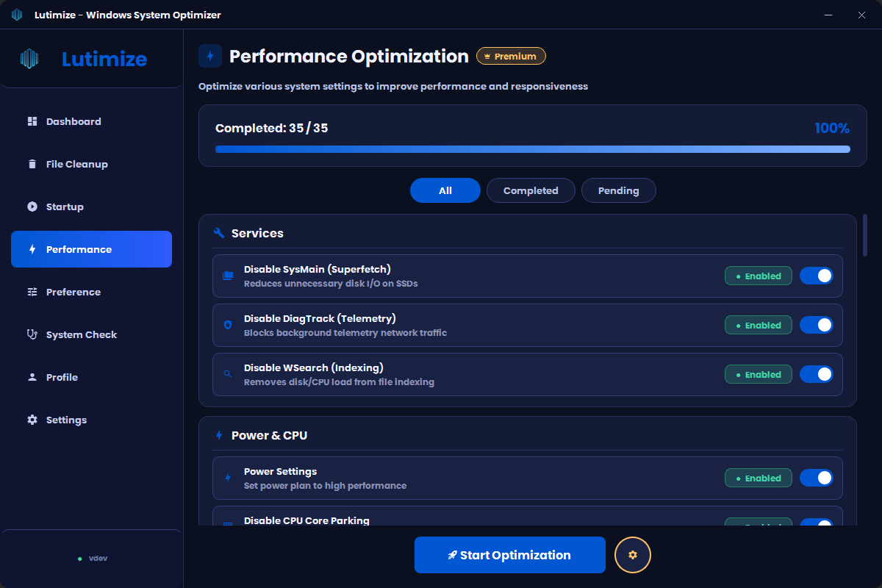Click the File Cleanup trash icon
This screenshot has width=882, height=588.
[x=32, y=164]
